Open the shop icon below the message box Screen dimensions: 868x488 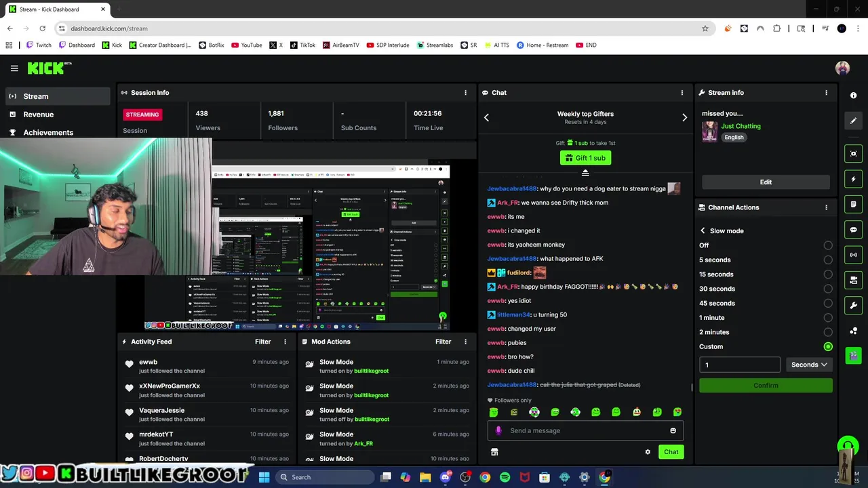[x=494, y=452]
